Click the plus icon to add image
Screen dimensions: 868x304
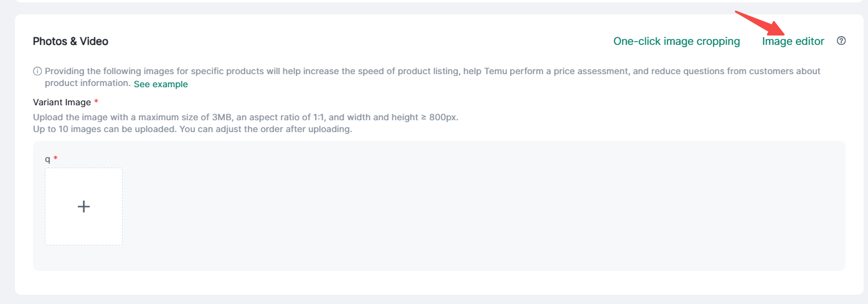(x=83, y=206)
